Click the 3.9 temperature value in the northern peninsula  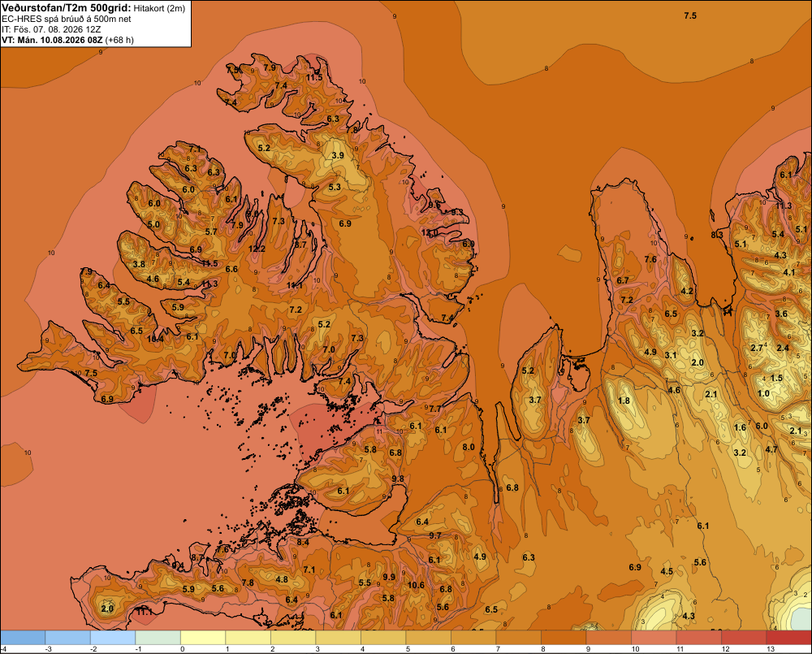(x=338, y=155)
